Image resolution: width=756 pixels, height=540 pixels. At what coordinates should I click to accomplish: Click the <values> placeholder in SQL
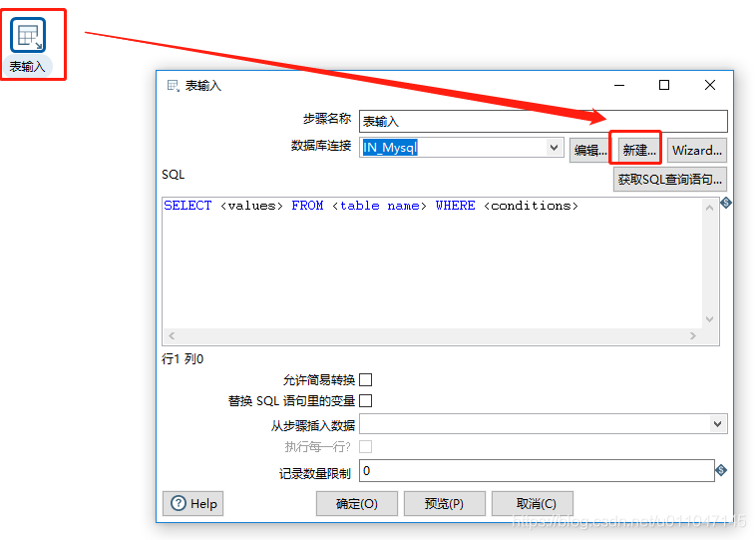pyautogui.click(x=251, y=206)
